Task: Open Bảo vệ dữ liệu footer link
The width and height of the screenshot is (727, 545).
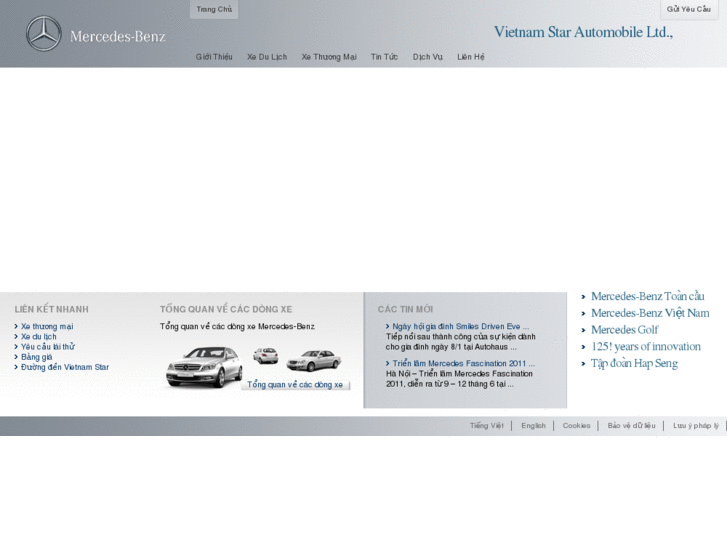Action: (631, 425)
